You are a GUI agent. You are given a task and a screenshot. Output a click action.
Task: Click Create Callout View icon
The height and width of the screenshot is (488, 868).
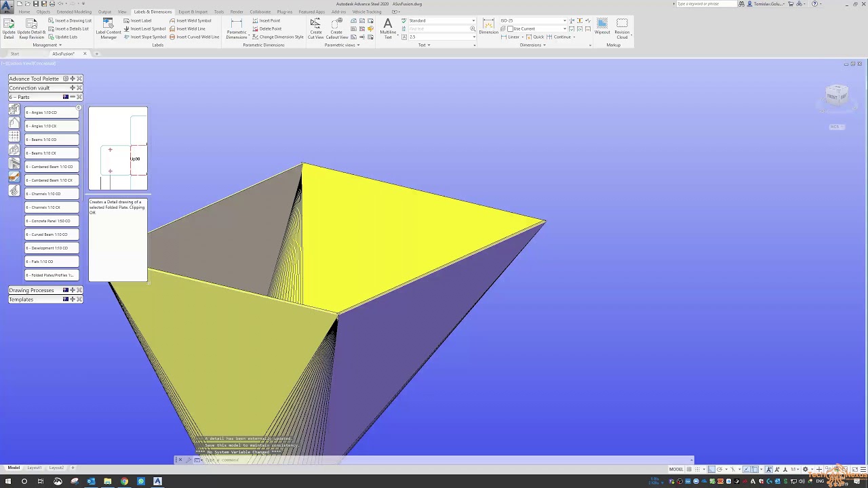336,24
